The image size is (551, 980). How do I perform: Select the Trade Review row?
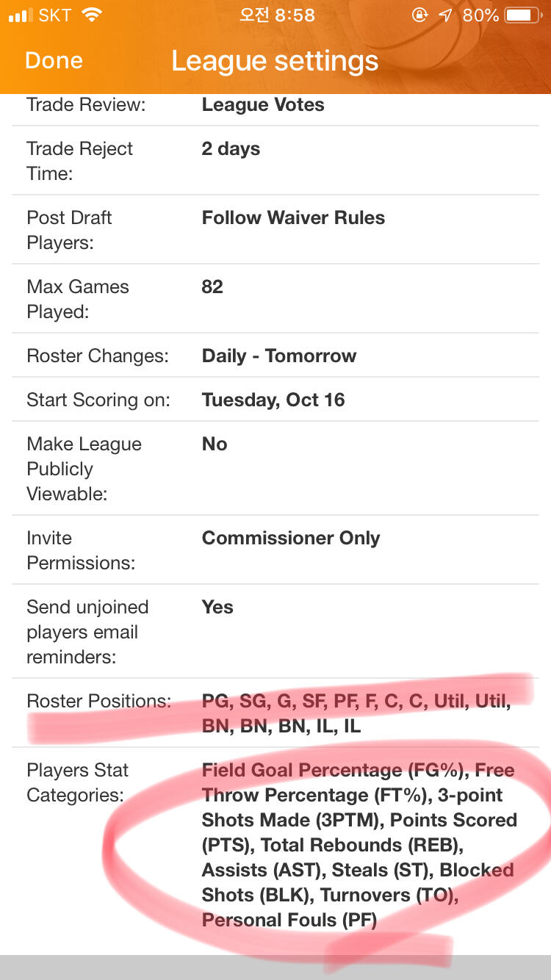coord(275,105)
